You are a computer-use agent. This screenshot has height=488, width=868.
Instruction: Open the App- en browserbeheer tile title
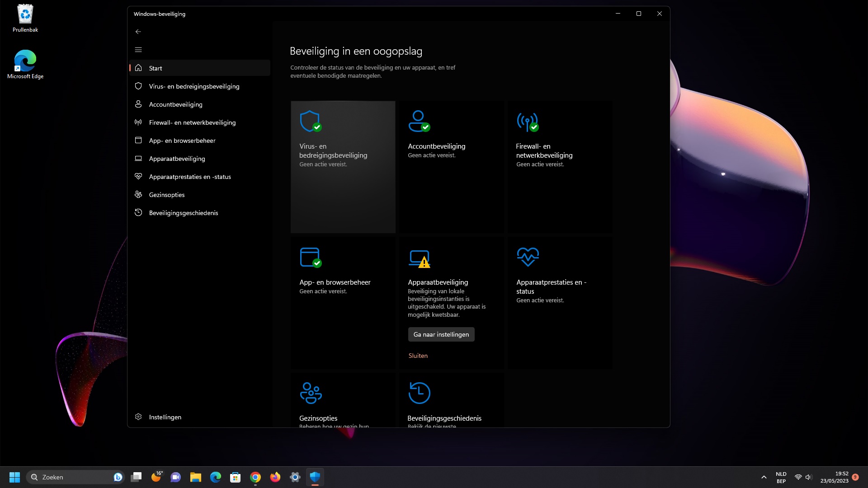[x=335, y=282]
